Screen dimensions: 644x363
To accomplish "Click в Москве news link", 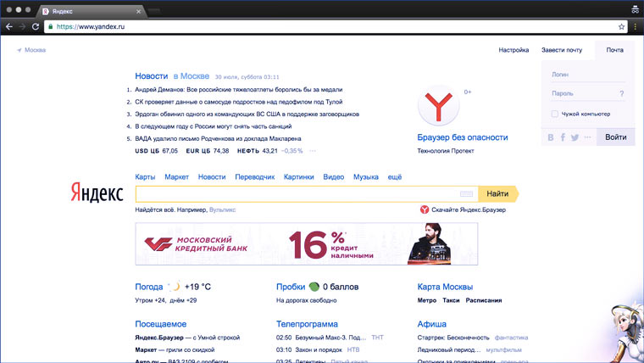I will (x=191, y=76).
